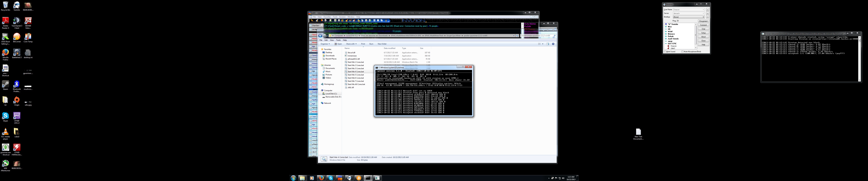This screenshot has width=868, height=181.
Task: Open the Explorer Edit menu
Action: click(x=326, y=40)
